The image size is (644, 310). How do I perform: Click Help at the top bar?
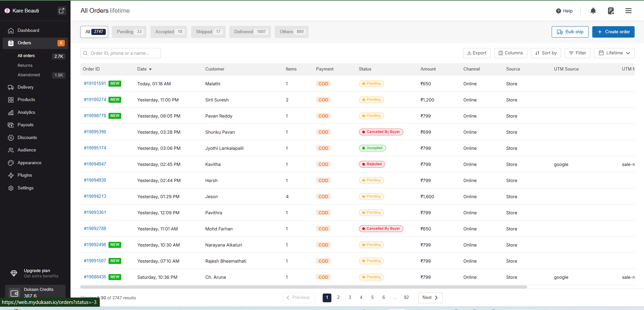pyautogui.click(x=564, y=11)
